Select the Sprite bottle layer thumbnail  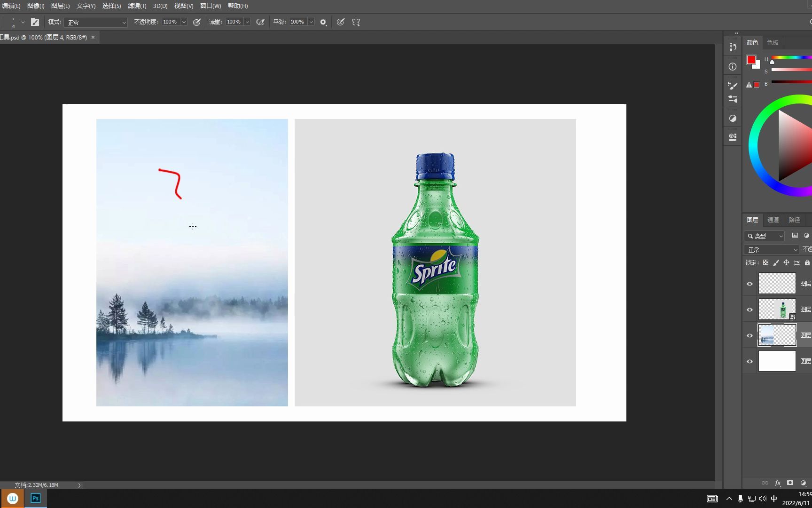(777, 310)
